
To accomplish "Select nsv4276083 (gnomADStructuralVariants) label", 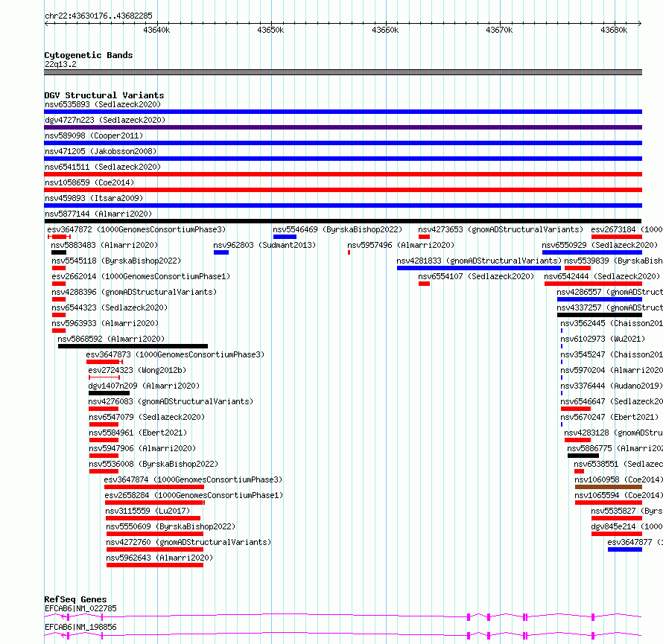I will coord(171,401).
